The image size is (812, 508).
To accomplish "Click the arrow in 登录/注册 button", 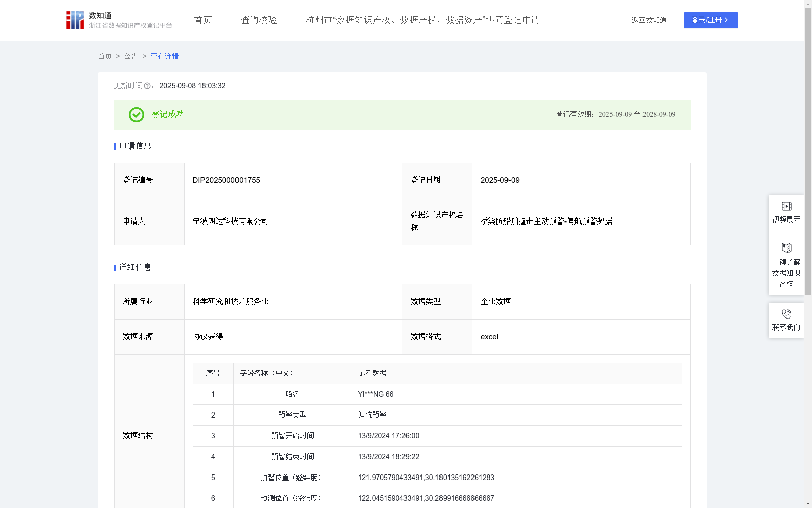I will [726, 20].
